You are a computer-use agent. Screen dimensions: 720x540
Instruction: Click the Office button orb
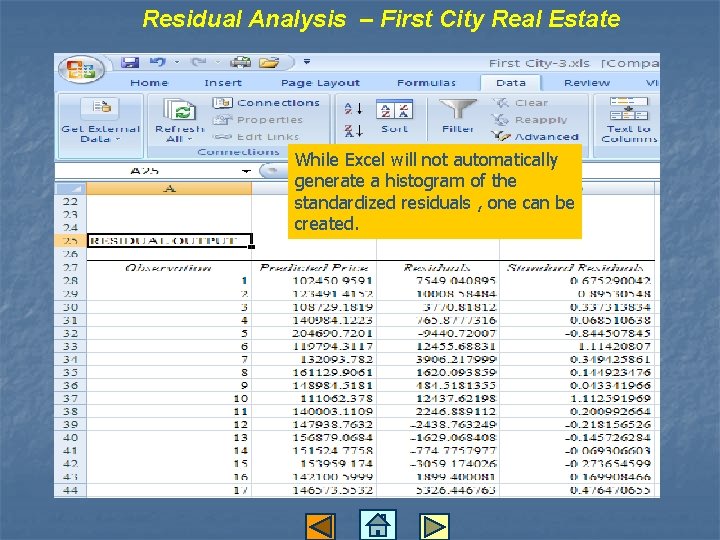coord(81,69)
